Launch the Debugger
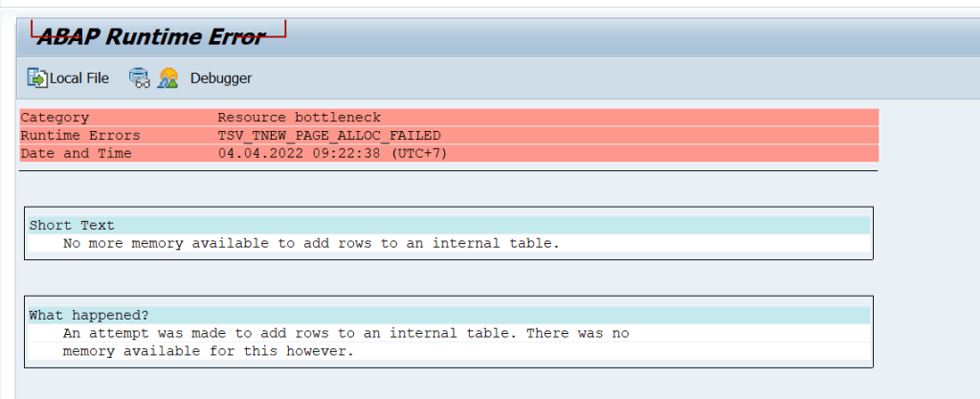The image size is (980, 399). (221, 78)
